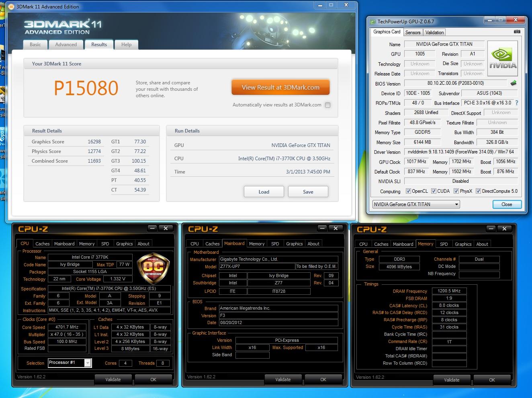This screenshot has height=398, width=532.
Task: Click the Bus Interface question mark icon
Action: pyautogui.click(x=517, y=103)
